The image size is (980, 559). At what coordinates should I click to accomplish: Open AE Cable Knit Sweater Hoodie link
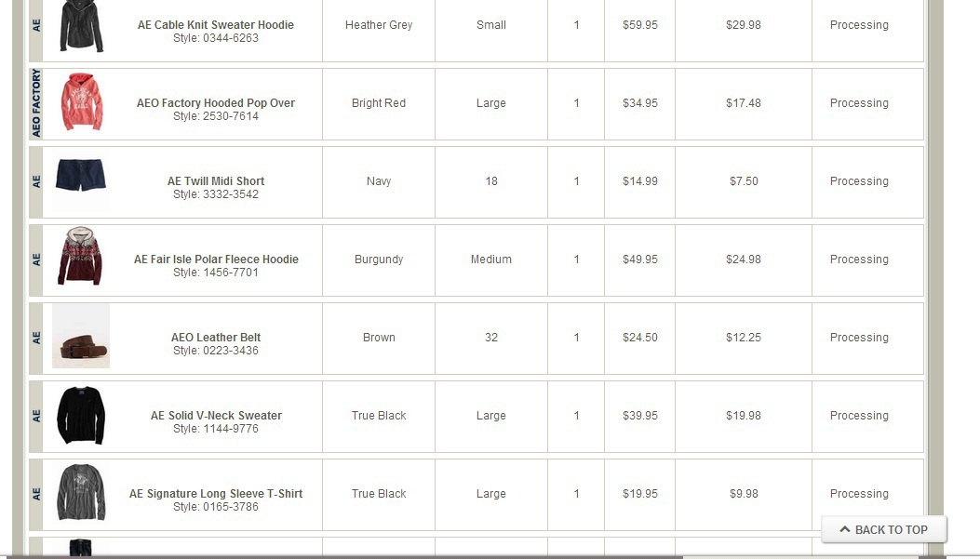click(216, 25)
